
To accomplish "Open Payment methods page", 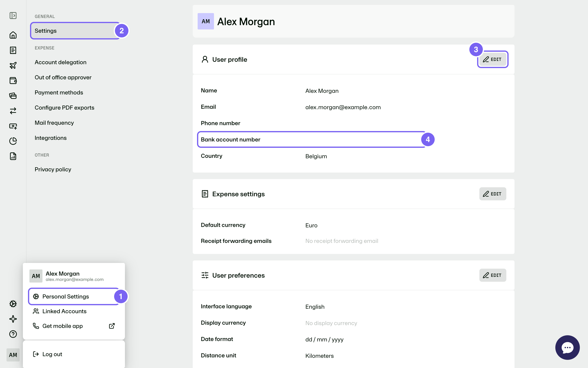I will (x=59, y=92).
